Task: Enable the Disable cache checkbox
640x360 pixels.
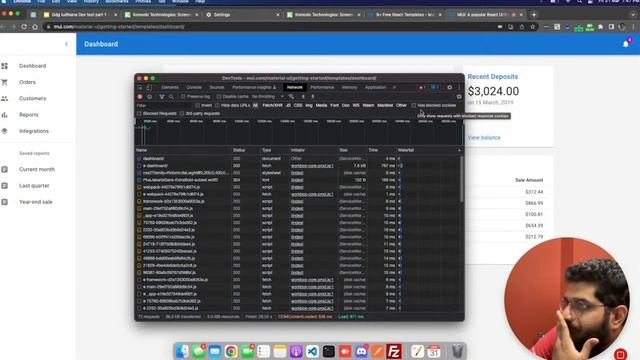Action: pyautogui.click(x=219, y=97)
